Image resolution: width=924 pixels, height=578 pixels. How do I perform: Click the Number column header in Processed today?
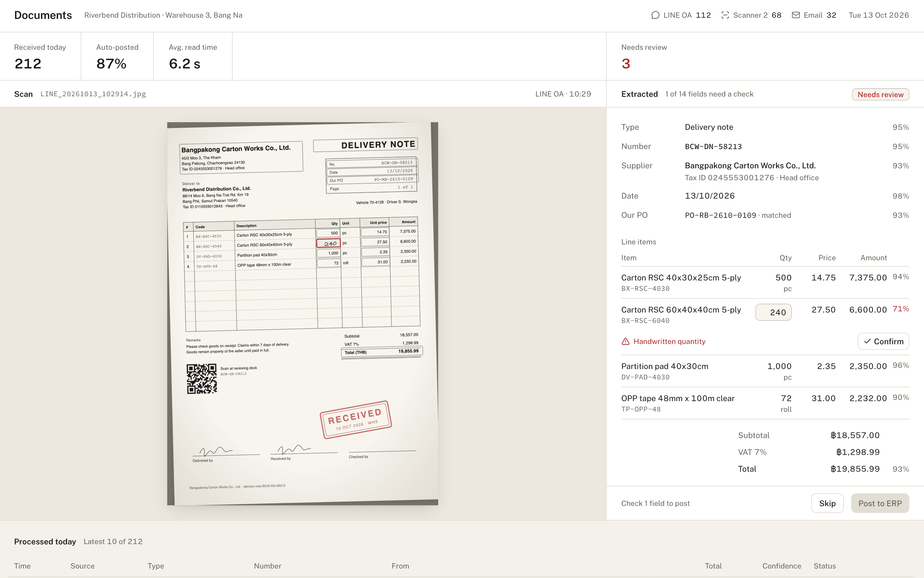(x=268, y=566)
